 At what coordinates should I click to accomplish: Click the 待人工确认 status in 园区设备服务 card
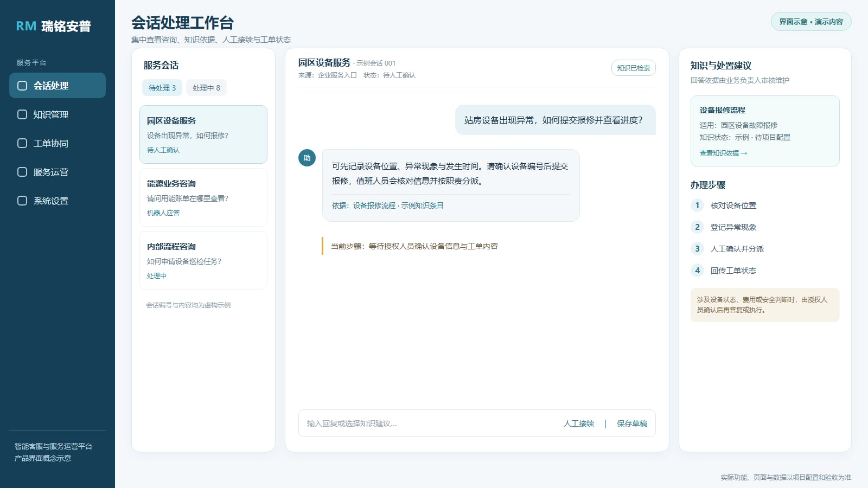pyautogui.click(x=163, y=150)
